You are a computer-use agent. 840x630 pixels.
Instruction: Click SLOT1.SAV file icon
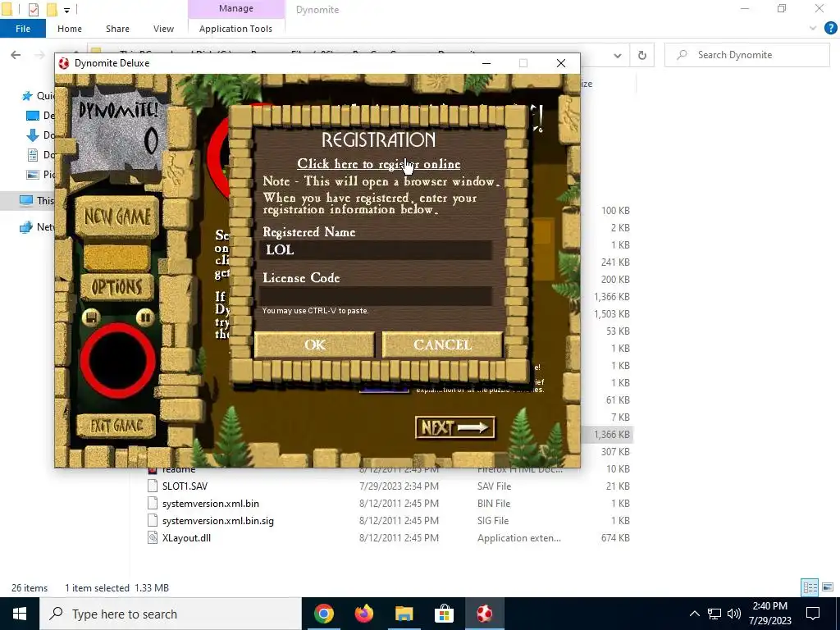click(x=153, y=486)
